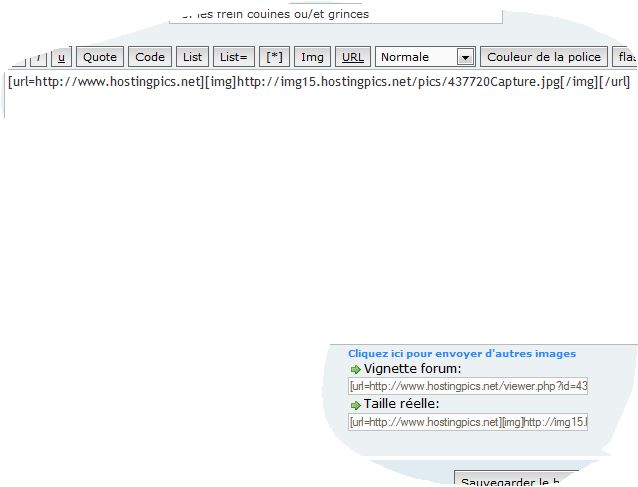
Task: Click the subject field ending 'couines ou/et grinces'
Action: (x=336, y=15)
